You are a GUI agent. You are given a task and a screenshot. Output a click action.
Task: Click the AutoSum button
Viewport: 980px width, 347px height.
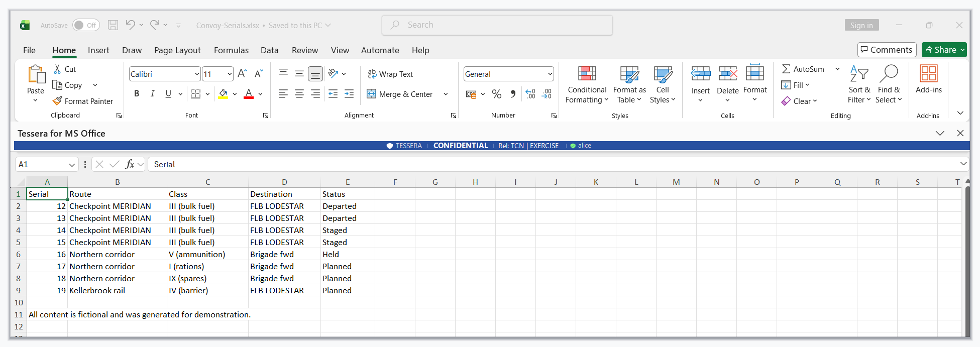(x=804, y=69)
